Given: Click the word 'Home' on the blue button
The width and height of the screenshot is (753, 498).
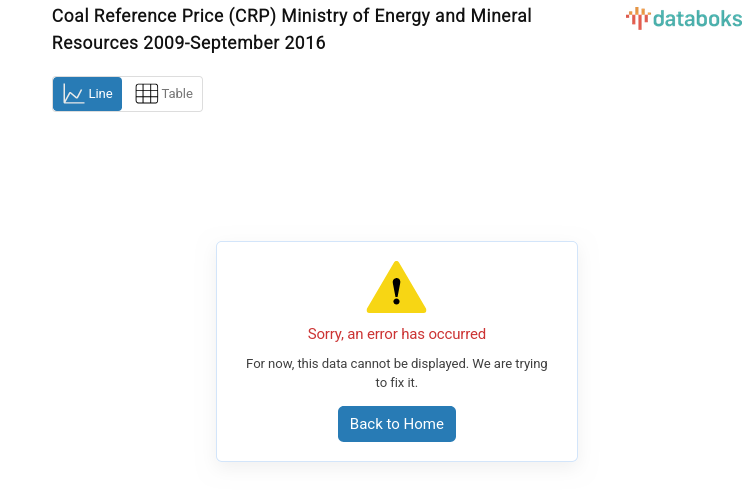Looking at the screenshot, I should [x=423, y=424].
